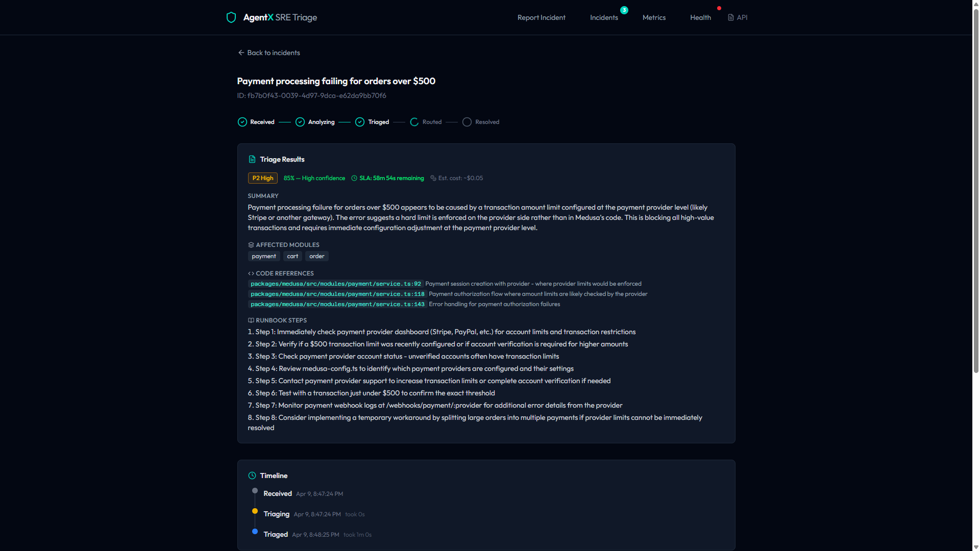Screen dimensions: 980x551
Task: Open the service.ts:143 code reference
Action: [337, 304]
